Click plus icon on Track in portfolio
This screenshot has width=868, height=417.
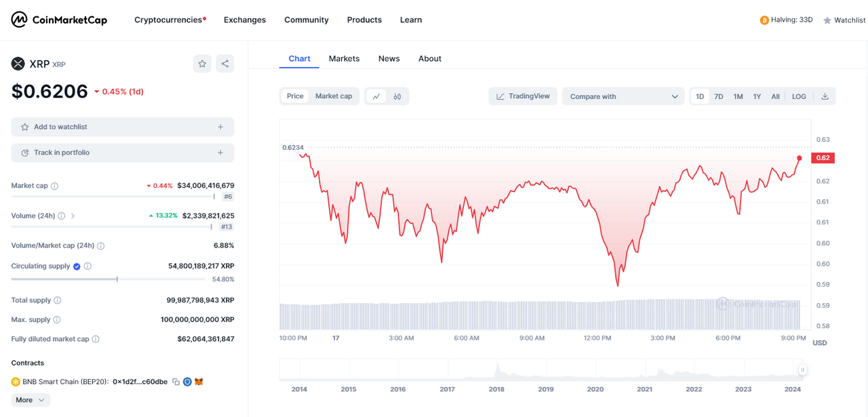(x=220, y=153)
